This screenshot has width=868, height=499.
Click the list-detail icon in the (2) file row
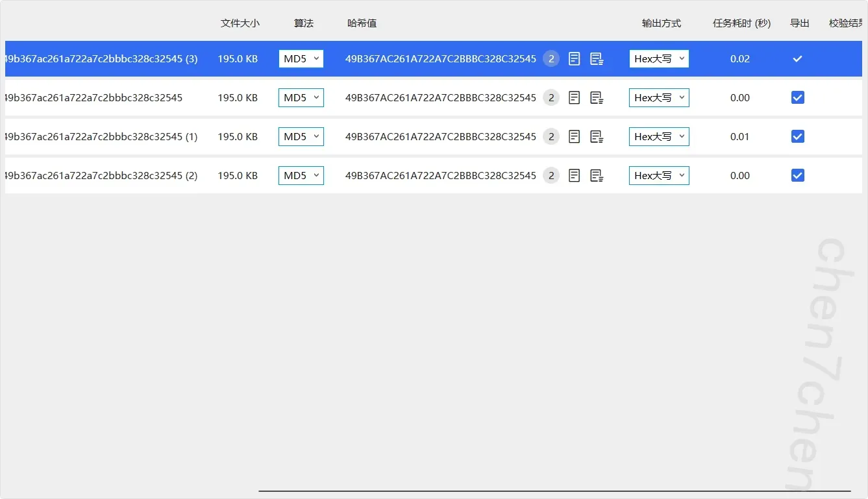[597, 176]
